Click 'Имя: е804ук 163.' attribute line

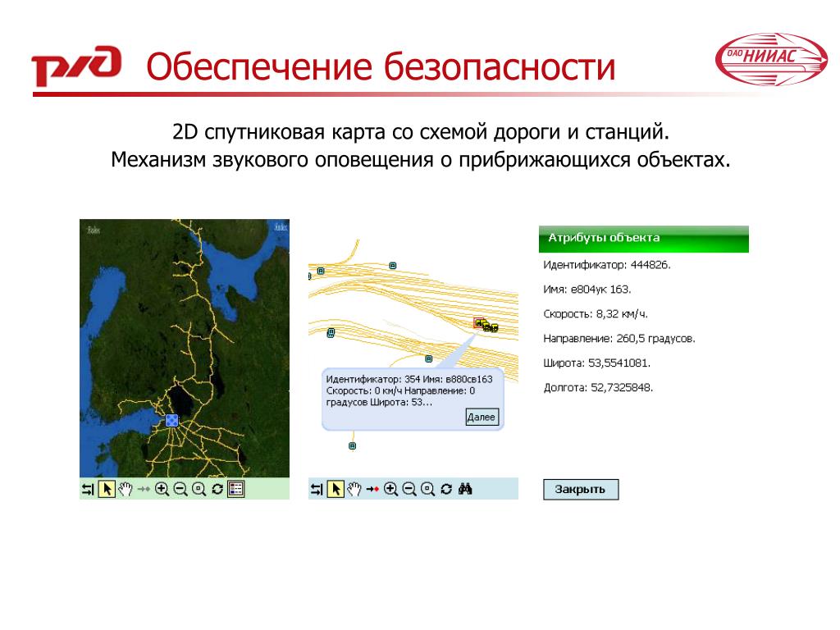(x=587, y=290)
